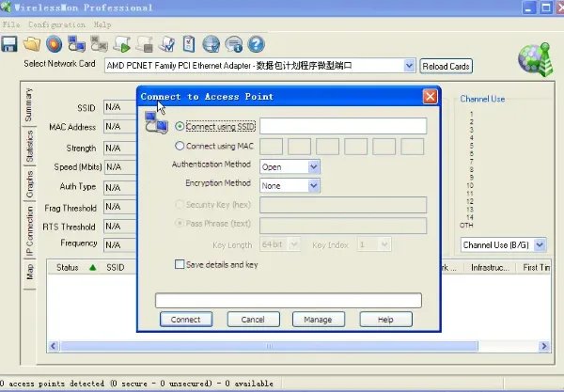Tick the Save details and key checkbox
This screenshot has height=392, width=564.
pos(180,264)
